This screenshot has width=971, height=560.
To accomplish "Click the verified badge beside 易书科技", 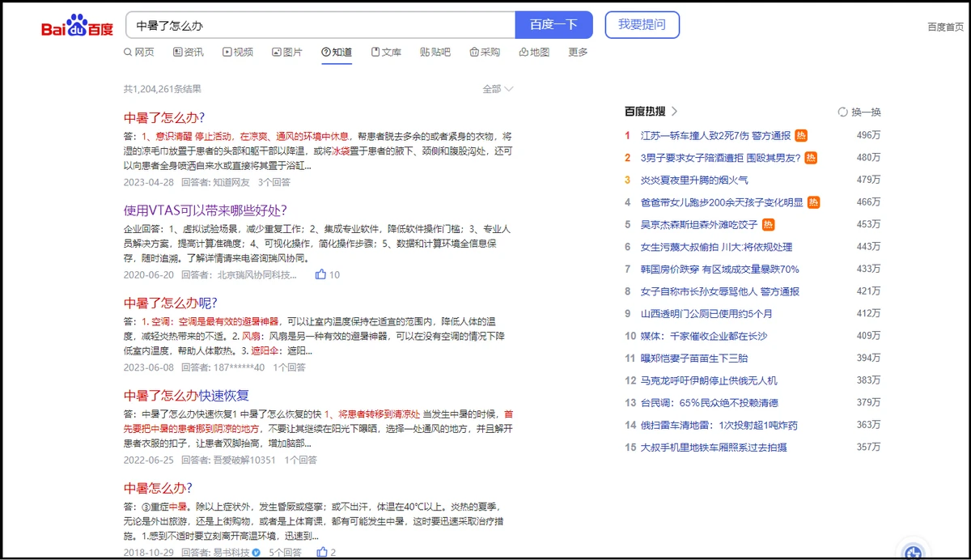I will click(x=256, y=553).
